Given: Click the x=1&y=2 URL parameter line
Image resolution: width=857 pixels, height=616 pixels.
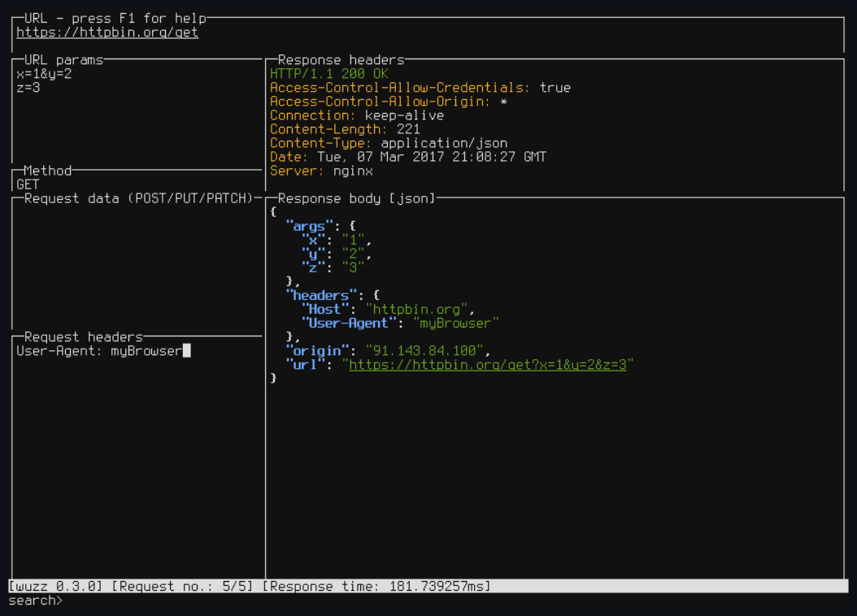Looking at the screenshot, I should [x=44, y=74].
